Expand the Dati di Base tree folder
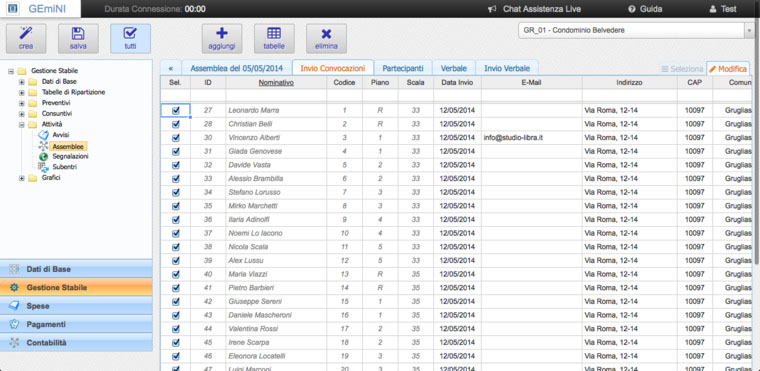Image resolution: width=760 pixels, height=371 pixels. [21, 81]
